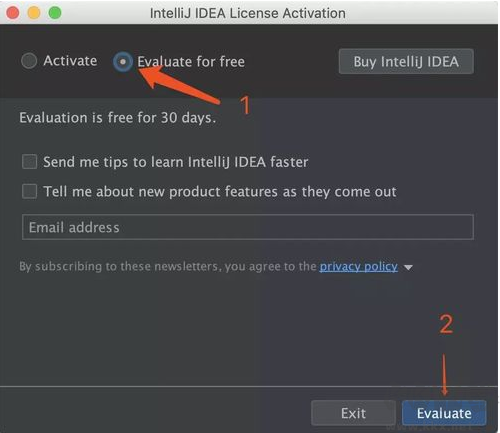
Task: Select the Evaluate for free radio button
Action: [123, 62]
